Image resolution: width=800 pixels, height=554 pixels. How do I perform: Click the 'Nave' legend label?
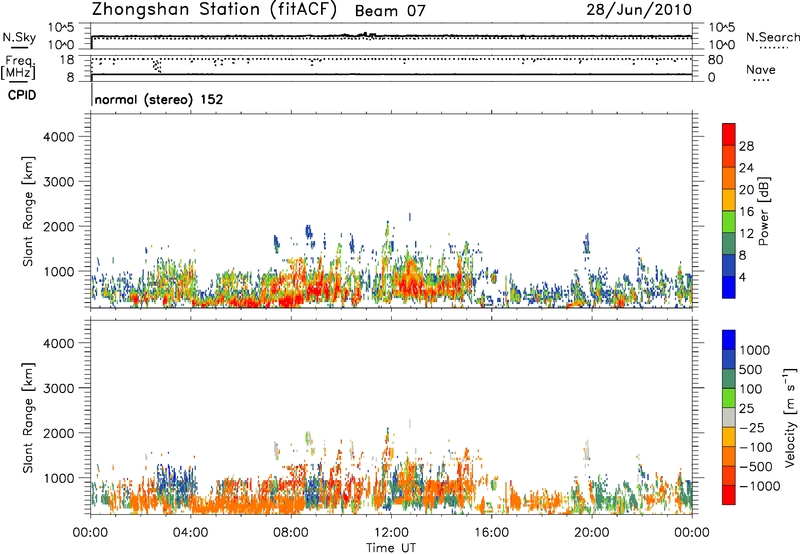pyautogui.click(x=761, y=69)
